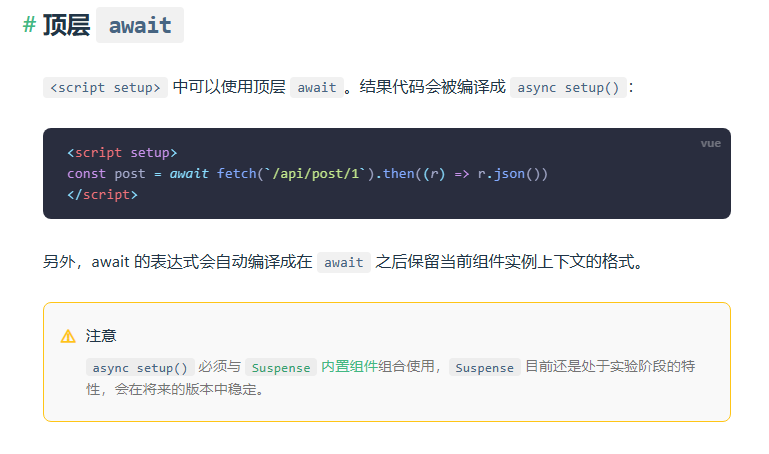The width and height of the screenshot is (769, 454).
Task: Click the 注意 warning title
Action: point(101,336)
